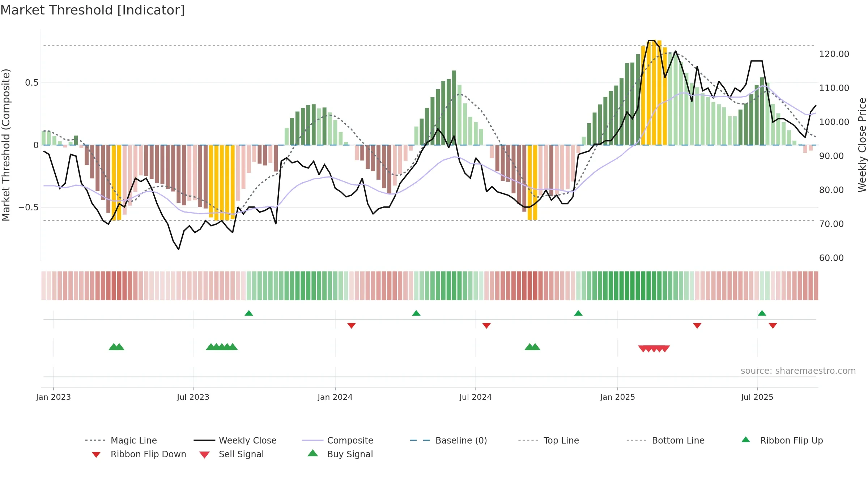
Task: Click the 110.00 price axis label
Action: click(x=834, y=88)
